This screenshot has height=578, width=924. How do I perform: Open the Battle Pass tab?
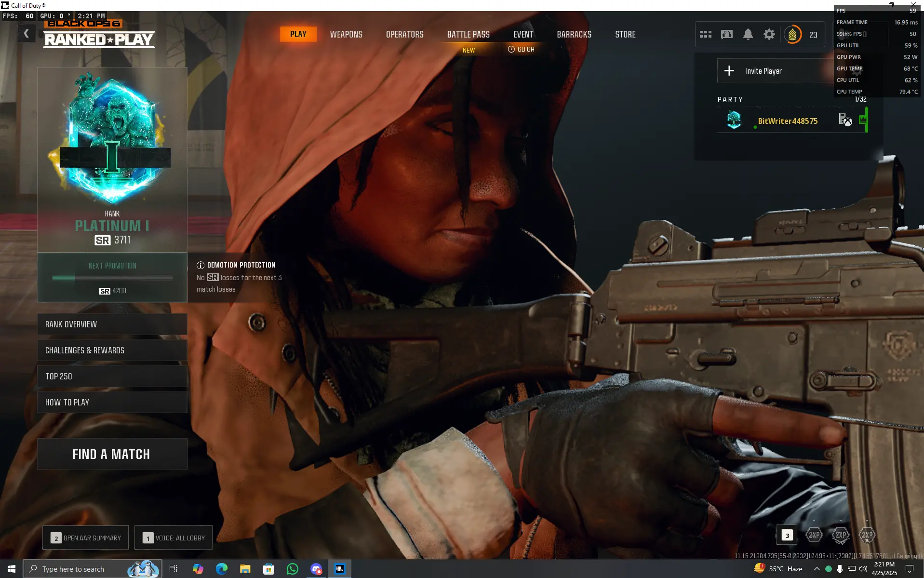468,34
